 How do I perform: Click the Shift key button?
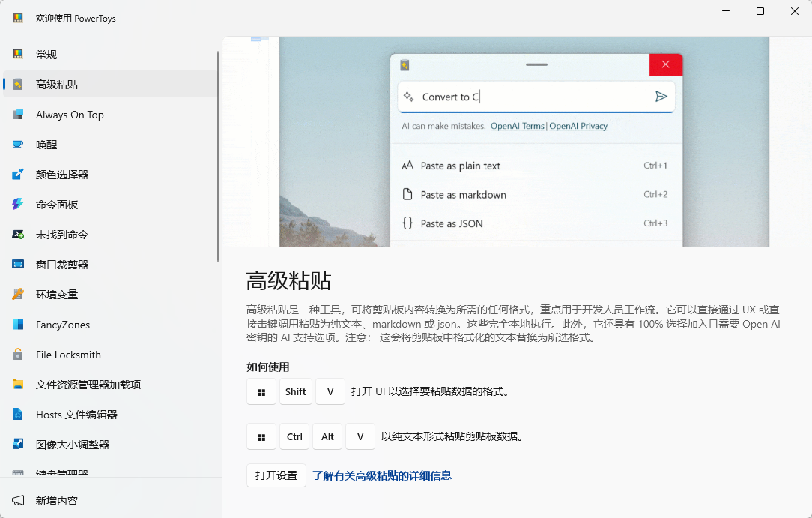click(x=296, y=391)
